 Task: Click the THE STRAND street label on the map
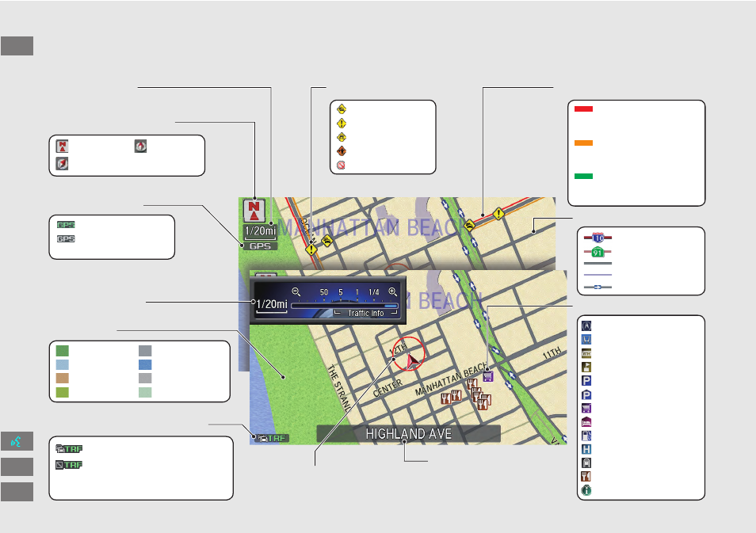[339, 389]
